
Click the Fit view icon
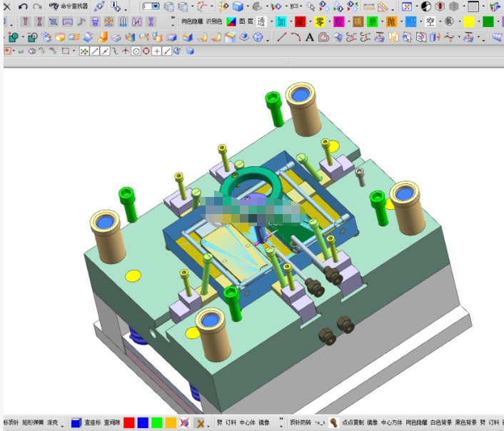(x=407, y=6)
